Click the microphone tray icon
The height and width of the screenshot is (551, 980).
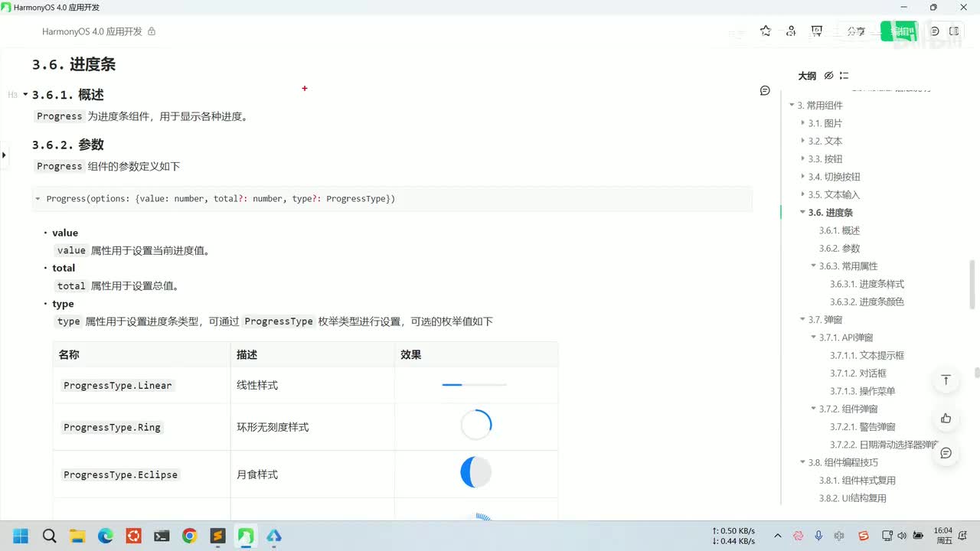pos(818,536)
